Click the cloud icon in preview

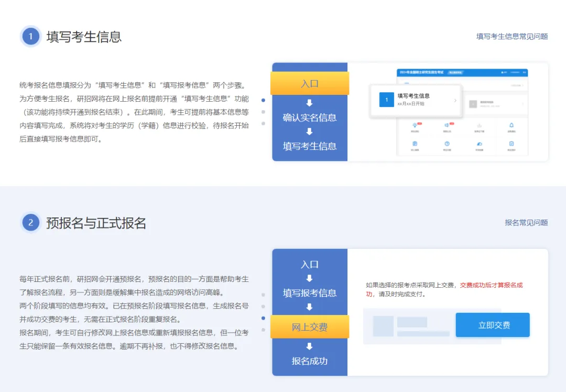[x=480, y=144]
